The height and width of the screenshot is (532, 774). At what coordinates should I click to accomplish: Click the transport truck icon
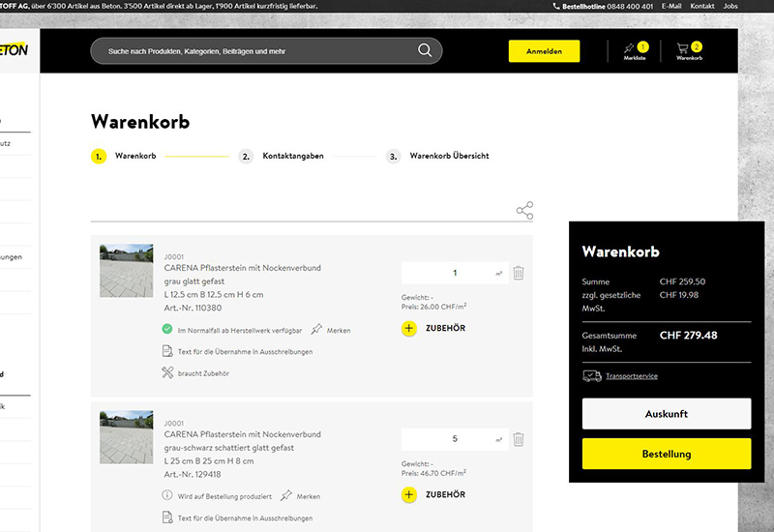[592, 376]
